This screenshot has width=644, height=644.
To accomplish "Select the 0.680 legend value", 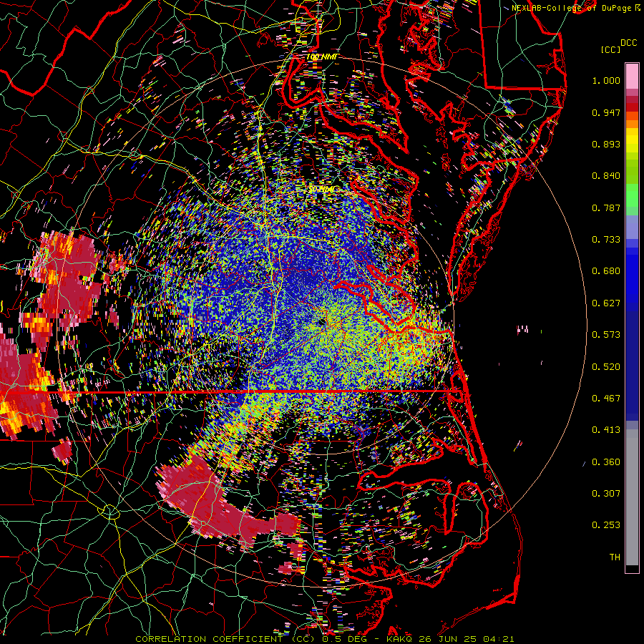I will click(606, 271).
